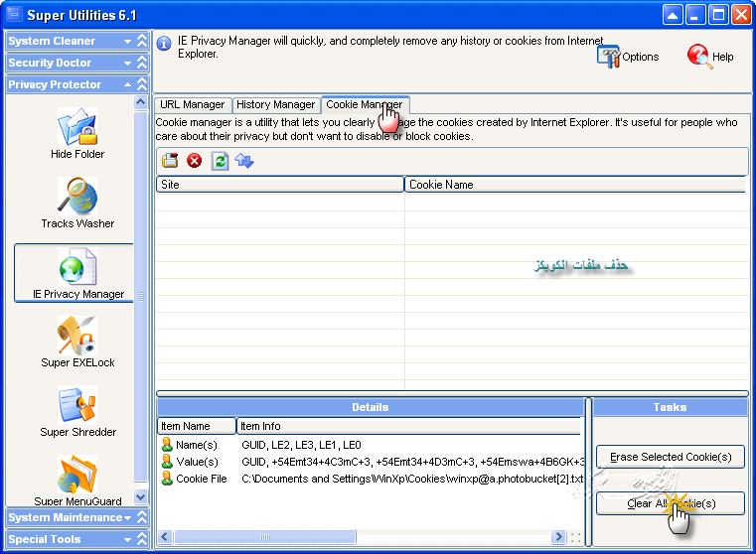Click the sidebar scroll up arrow
The width and height of the screenshot is (756, 554).
point(140,102)
